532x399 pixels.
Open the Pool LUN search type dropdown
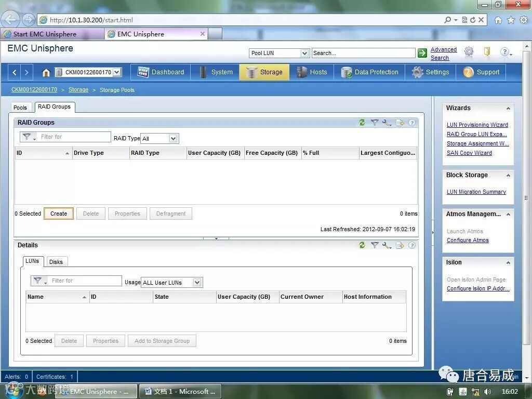tap(304, 54)
